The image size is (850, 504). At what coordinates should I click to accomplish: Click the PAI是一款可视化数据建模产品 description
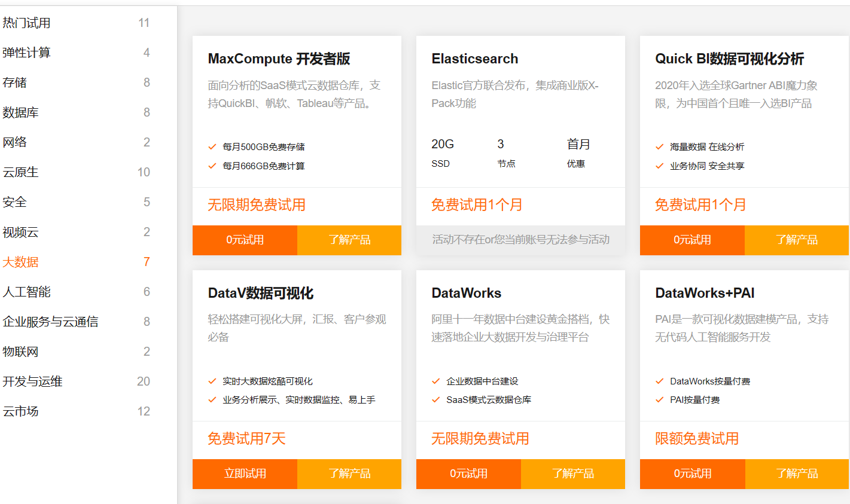click(742, 328)
